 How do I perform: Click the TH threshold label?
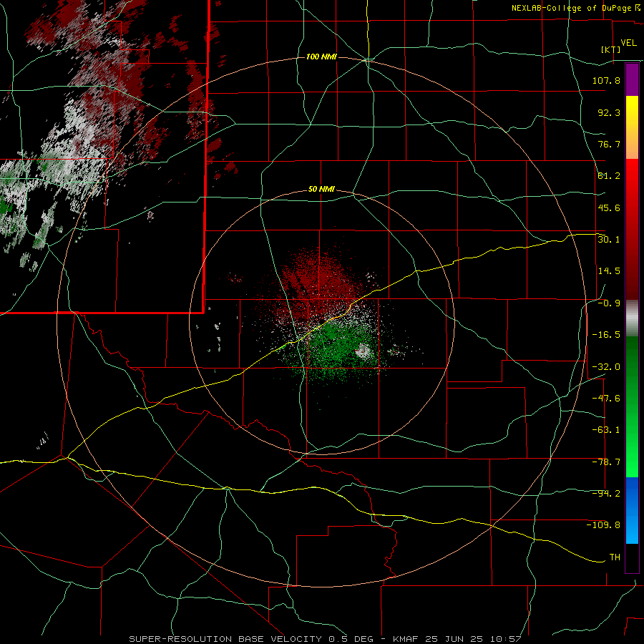coord(615,557)
